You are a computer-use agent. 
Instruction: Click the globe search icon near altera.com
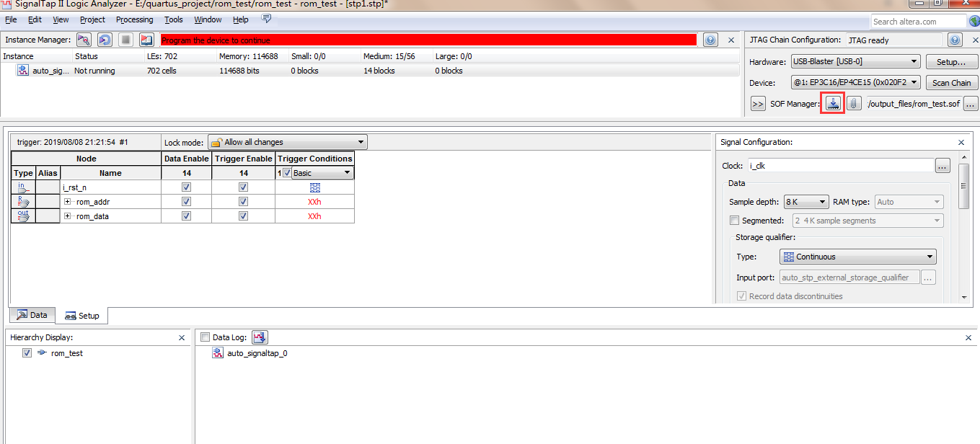point(974,22)
